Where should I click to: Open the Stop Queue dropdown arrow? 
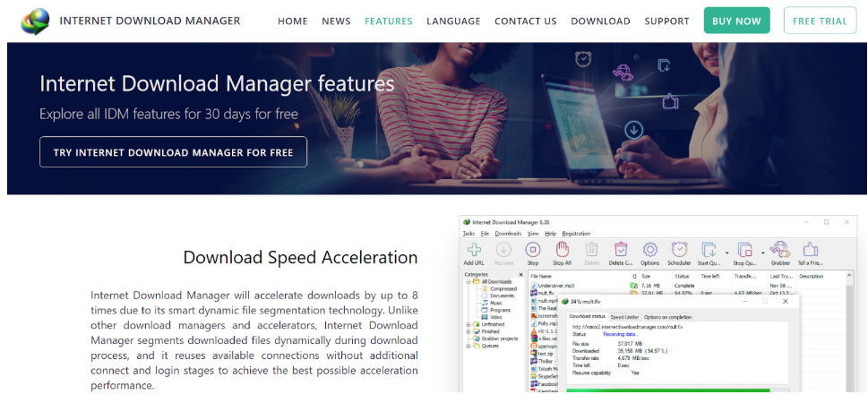point(763,253)
